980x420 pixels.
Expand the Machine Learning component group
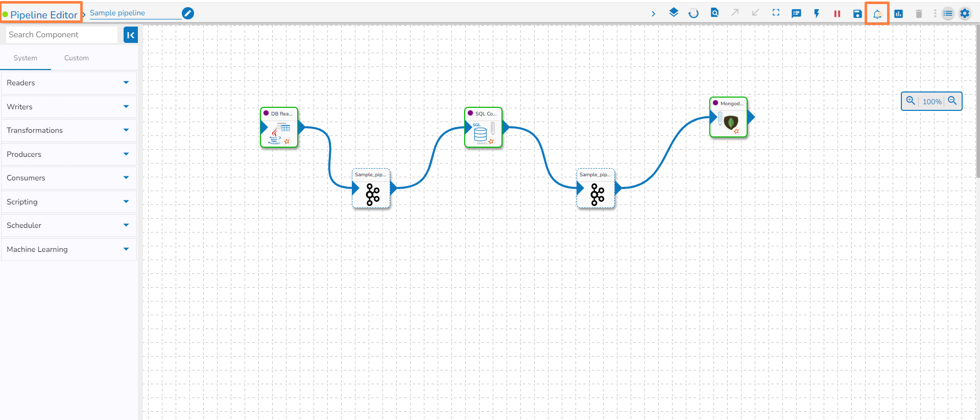pos(69,249)
